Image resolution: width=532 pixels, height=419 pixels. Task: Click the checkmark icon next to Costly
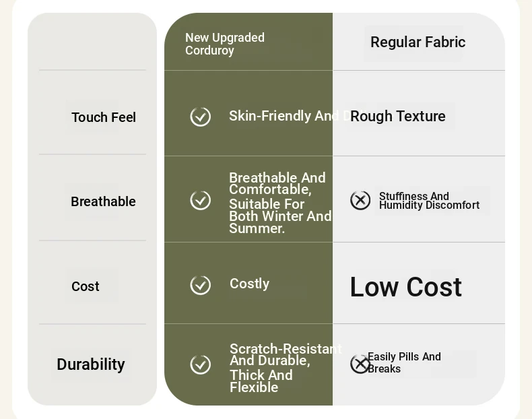201,285
